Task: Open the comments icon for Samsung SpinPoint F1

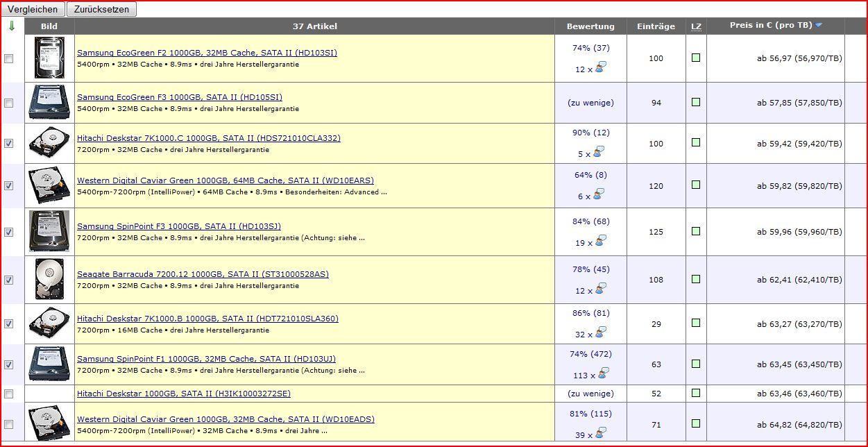Action: [604, 373]
